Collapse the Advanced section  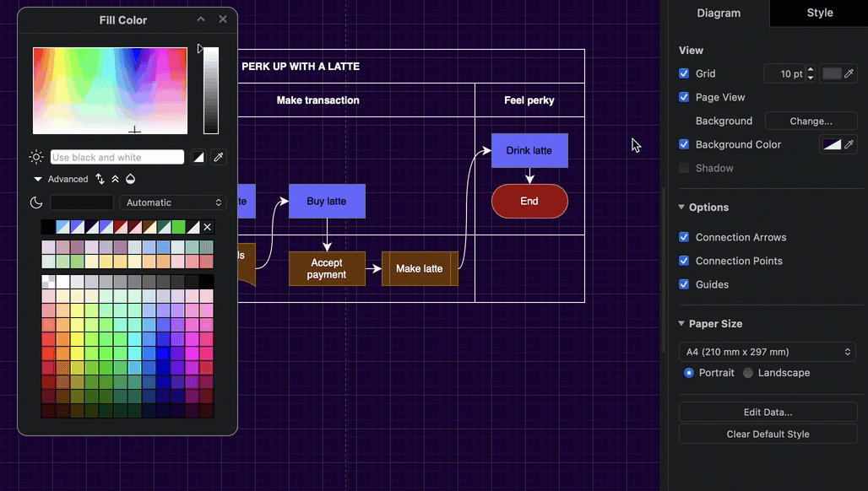coord(38,179)
